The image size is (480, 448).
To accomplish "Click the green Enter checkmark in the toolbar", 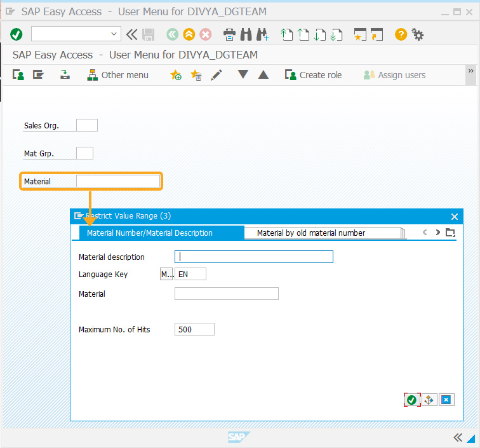I will [x=17, y=34].
